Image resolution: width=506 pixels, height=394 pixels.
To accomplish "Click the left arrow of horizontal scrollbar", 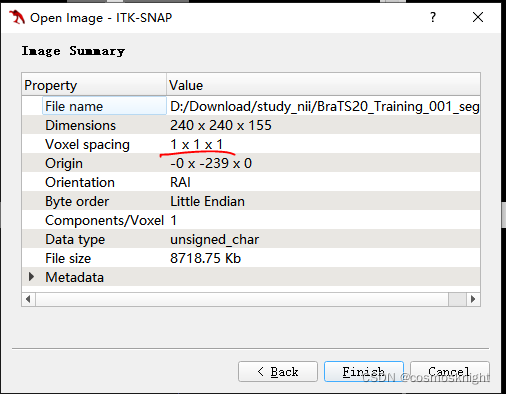I will [x=28, y=299].
